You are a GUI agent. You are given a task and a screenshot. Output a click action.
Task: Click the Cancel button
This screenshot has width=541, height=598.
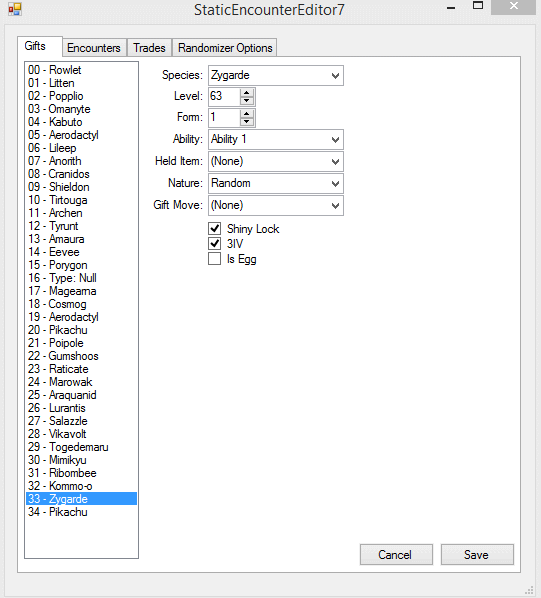[x=396, y=555]
